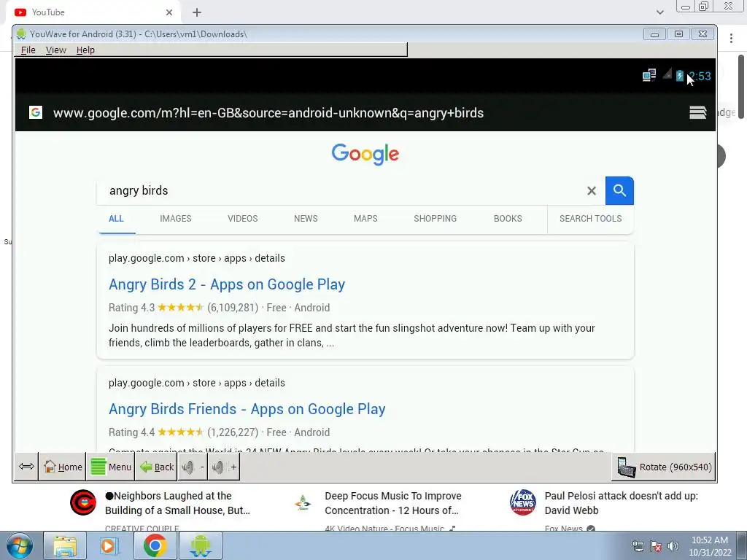Switch to the NEWS search tab

tap(306, 219)
